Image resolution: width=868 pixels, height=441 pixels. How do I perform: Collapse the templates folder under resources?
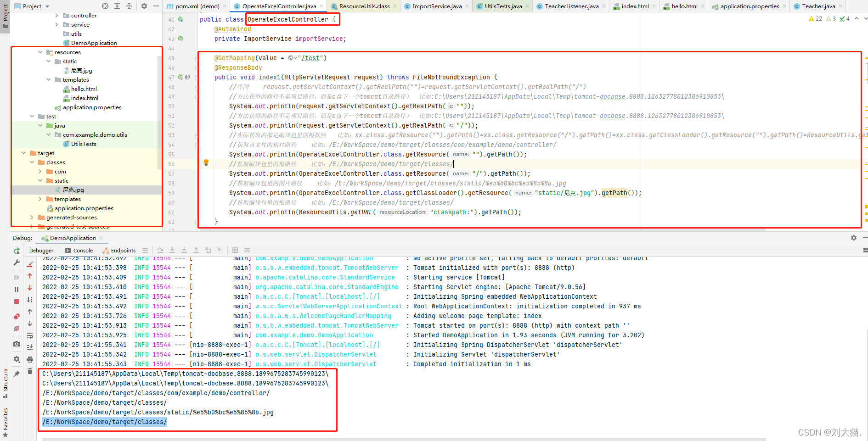click(x=49, y=79)
